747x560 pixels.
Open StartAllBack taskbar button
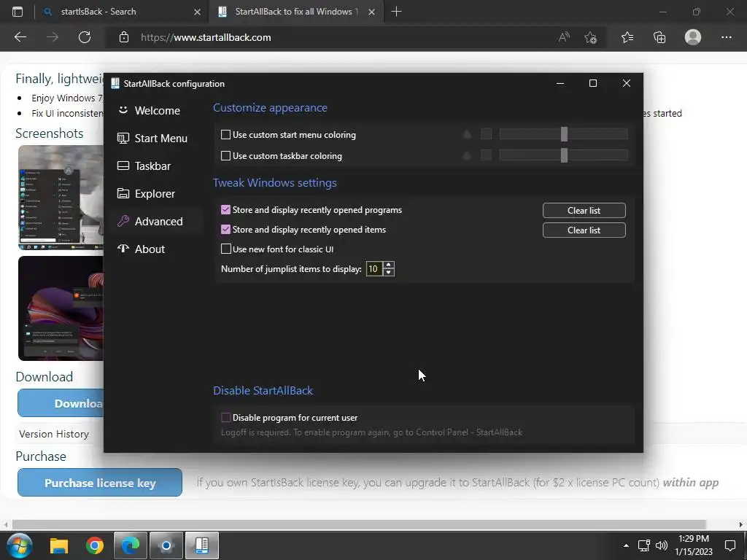201,545
